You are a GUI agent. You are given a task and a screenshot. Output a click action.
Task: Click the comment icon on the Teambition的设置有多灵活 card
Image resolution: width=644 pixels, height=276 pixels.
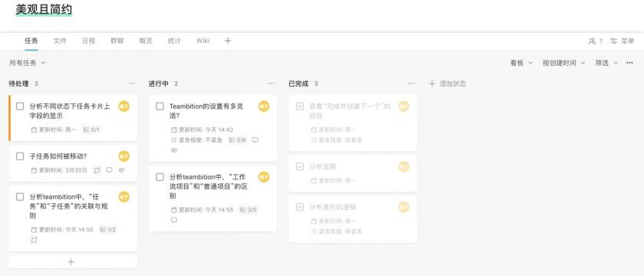[255, 140]
